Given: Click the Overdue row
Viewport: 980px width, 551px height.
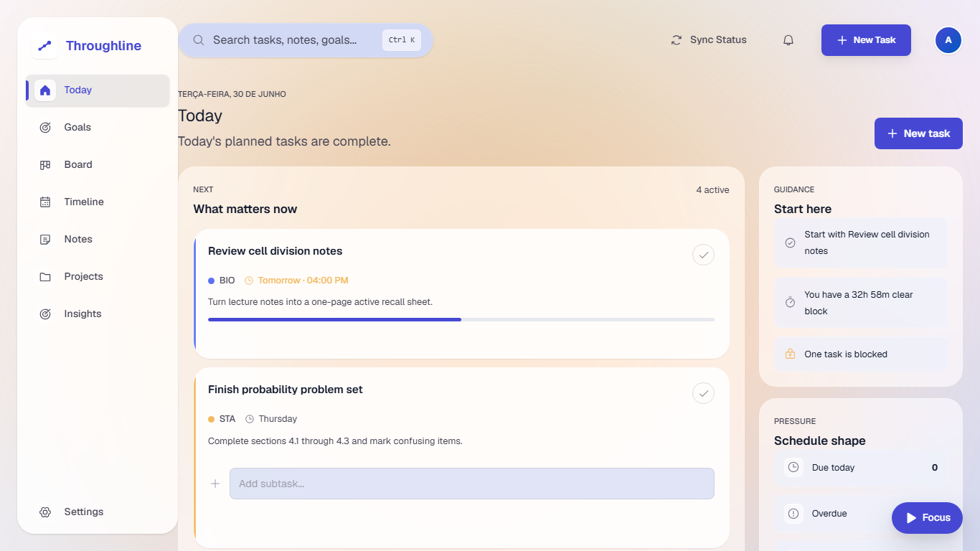Looking at the screenshot, I should point(861,514).
